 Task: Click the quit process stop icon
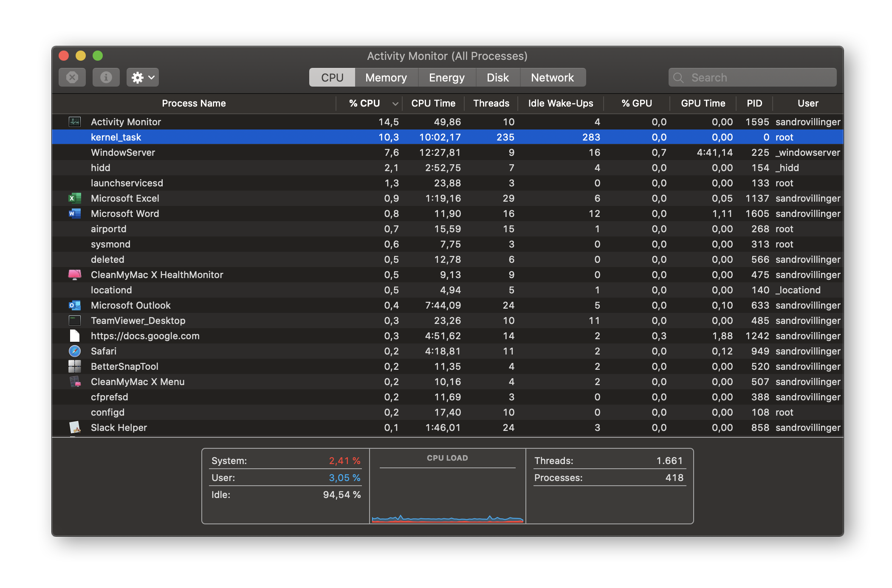(x=72, y=77)
